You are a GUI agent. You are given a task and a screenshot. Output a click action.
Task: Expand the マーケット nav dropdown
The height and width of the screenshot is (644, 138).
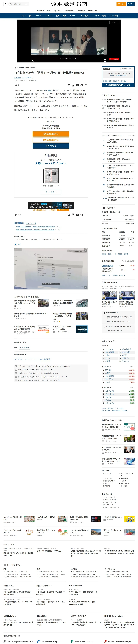[49, 16]
